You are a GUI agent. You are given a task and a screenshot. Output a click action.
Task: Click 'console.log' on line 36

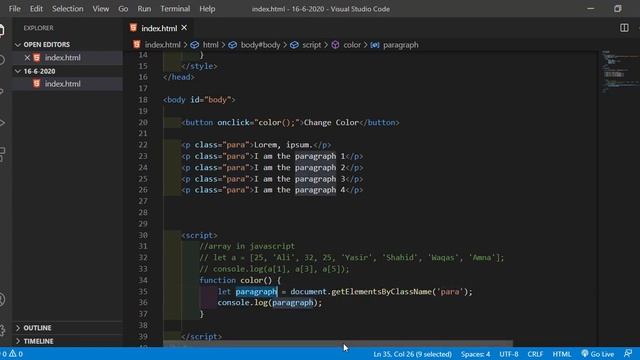click(242, 302)
